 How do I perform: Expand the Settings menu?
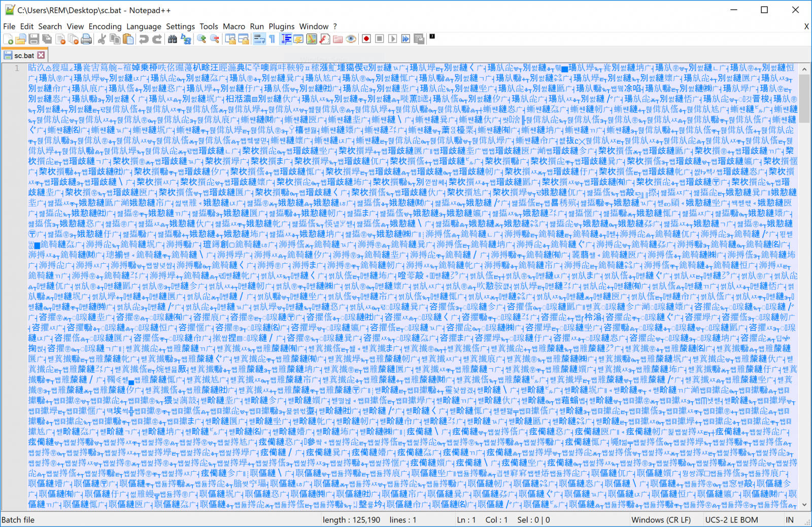coord(180,26)
